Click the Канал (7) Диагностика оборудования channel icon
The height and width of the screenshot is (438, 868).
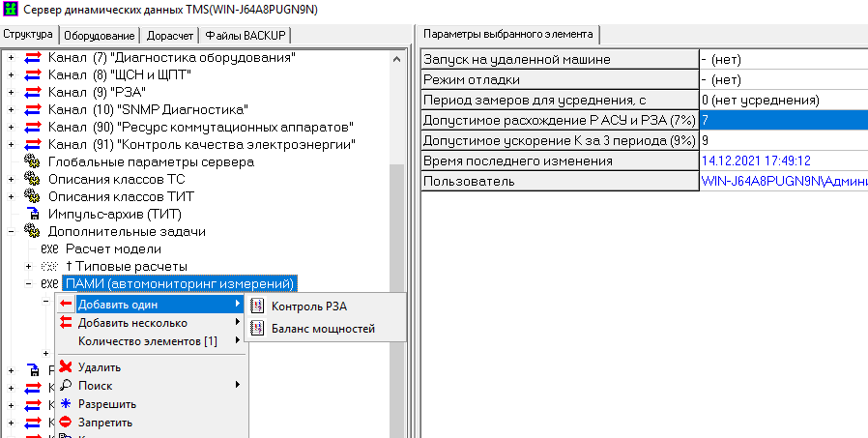click(33, 58)
